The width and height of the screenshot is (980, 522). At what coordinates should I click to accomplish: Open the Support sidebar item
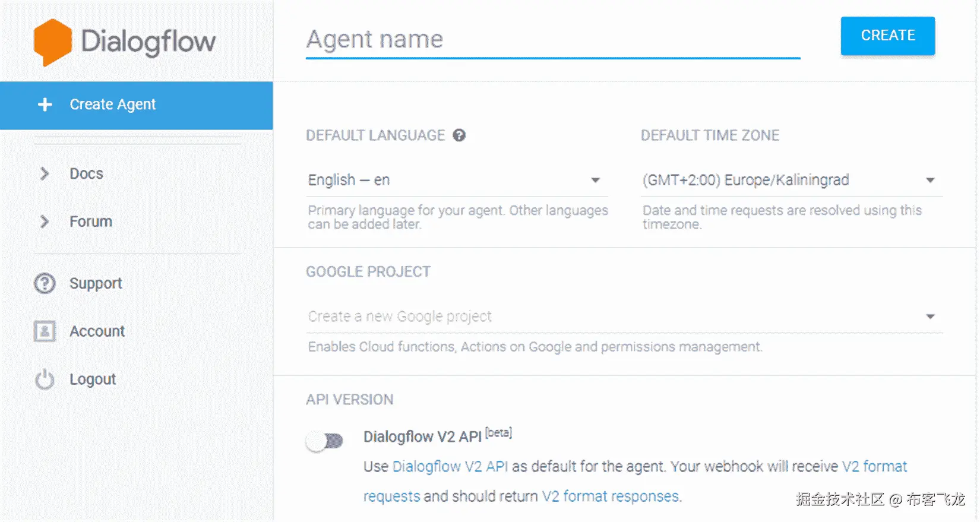pyautogui.click(x=96, y=283)
